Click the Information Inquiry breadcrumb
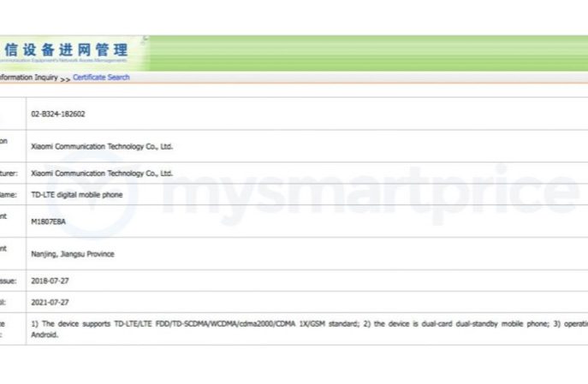Viewport: 588px width, 384px height. click(29, 78)
